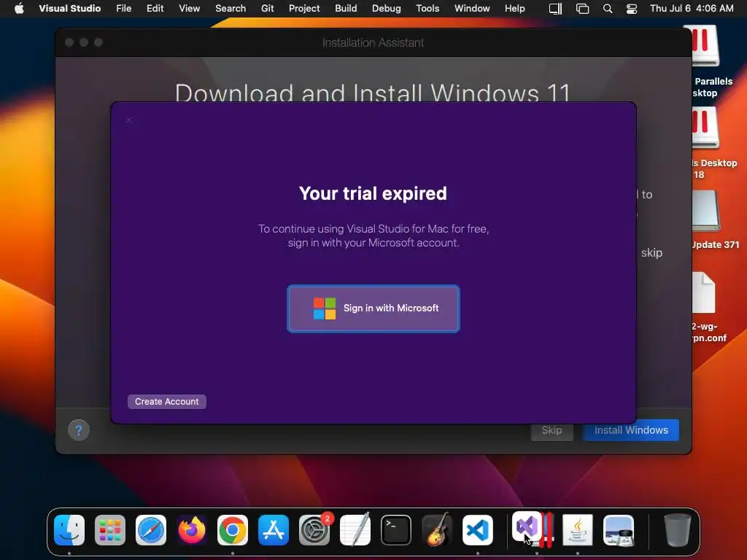Image resolution: width=747 pixels, height=560 pixels.
Task: Open System Settings with badge in dock
Action: click(x=314, y=530)
